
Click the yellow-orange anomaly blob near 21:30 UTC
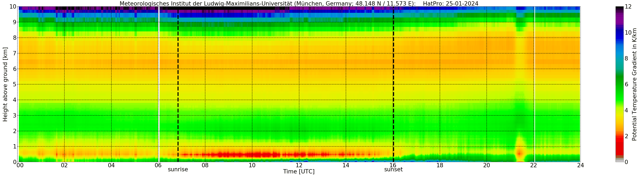[x=520, y=150]
